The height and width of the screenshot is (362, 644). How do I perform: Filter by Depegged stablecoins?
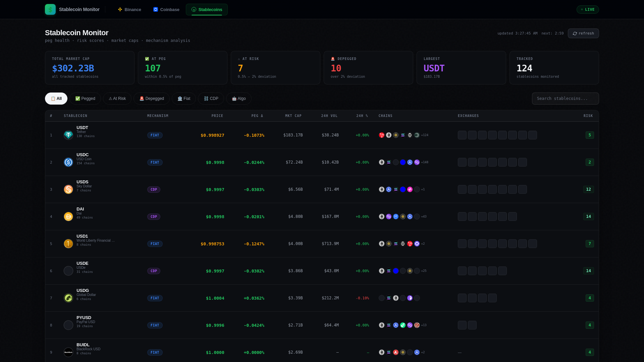point(152,99)
